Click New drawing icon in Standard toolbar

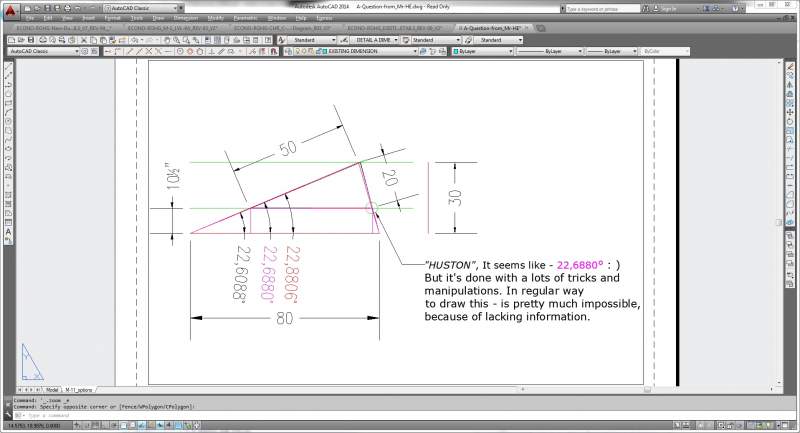click(11, 40)
